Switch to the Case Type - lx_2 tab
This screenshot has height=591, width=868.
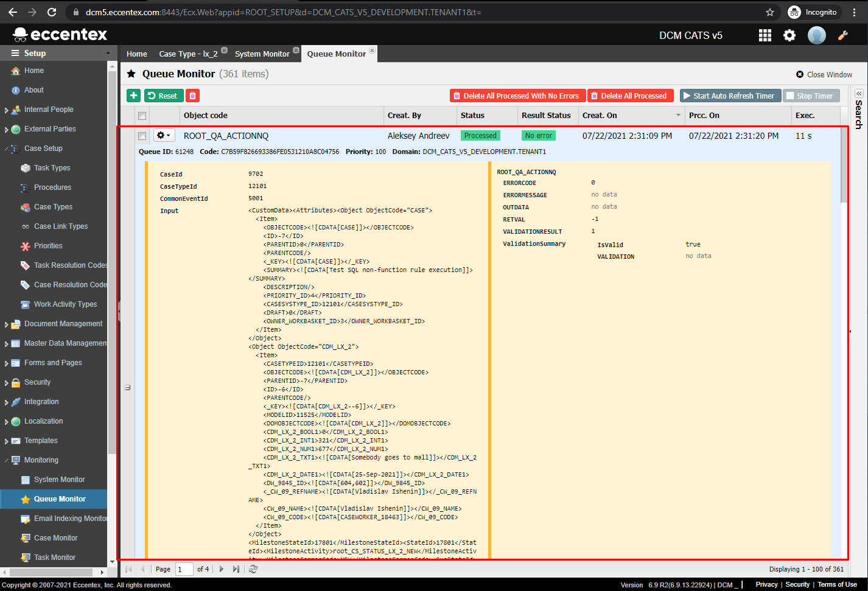pos(188,54)
